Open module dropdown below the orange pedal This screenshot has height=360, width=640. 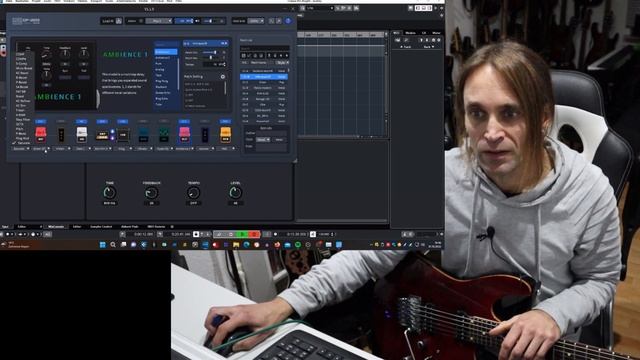tap(225, 149)
